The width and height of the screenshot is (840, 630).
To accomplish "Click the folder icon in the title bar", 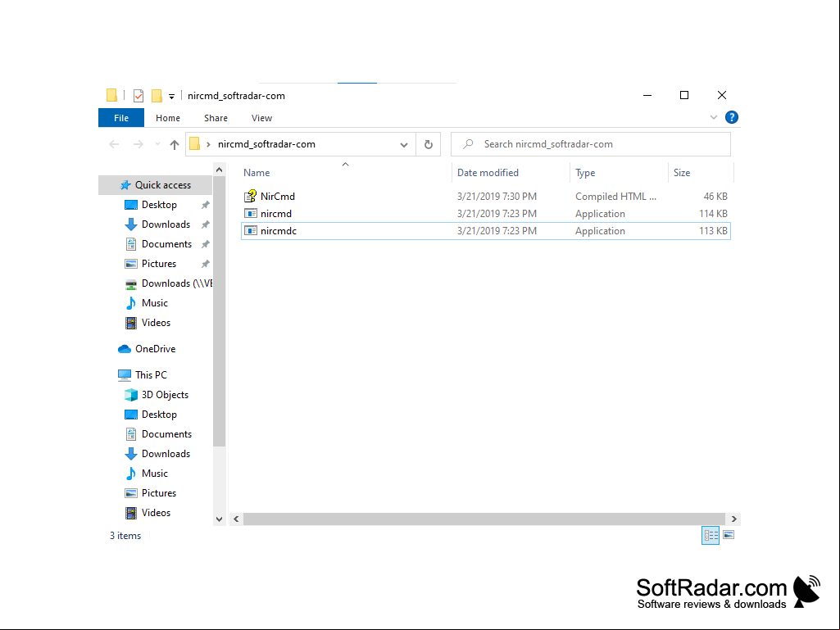I will (111, 95).
